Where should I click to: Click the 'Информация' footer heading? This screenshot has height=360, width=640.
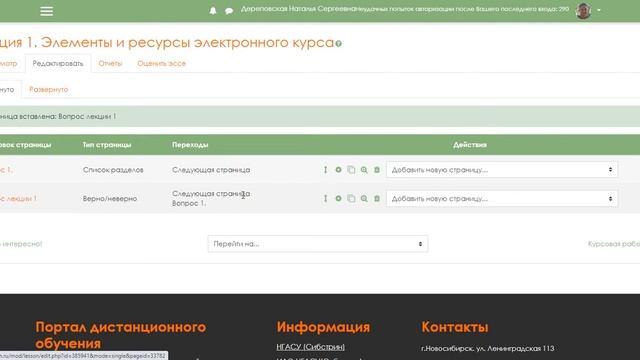point(323,327)
